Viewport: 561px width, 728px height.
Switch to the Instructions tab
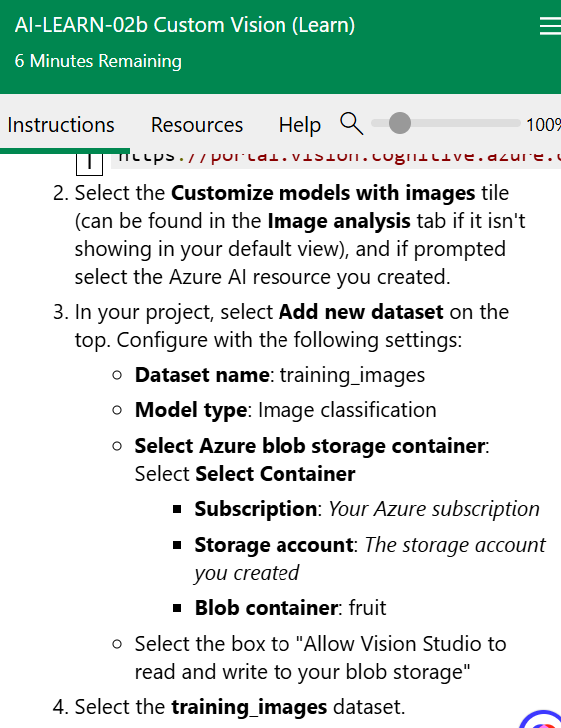click(x=61, y=125)
